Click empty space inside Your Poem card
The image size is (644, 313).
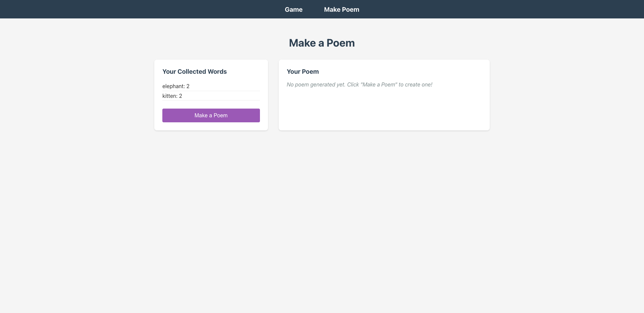tap(384, 111)
